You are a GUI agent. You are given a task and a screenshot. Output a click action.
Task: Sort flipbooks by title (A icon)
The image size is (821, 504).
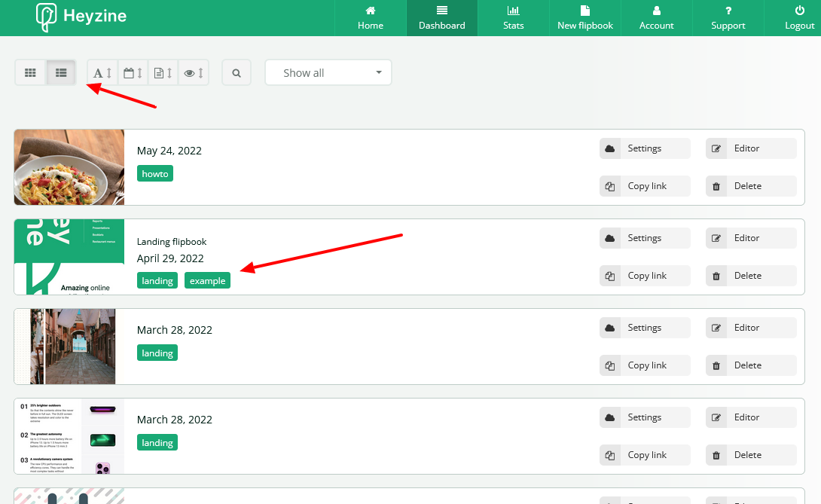(x=102, y=73)
